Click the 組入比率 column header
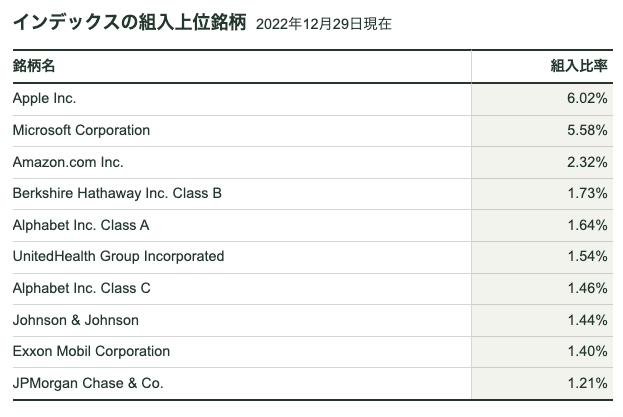 pos(579,66)
